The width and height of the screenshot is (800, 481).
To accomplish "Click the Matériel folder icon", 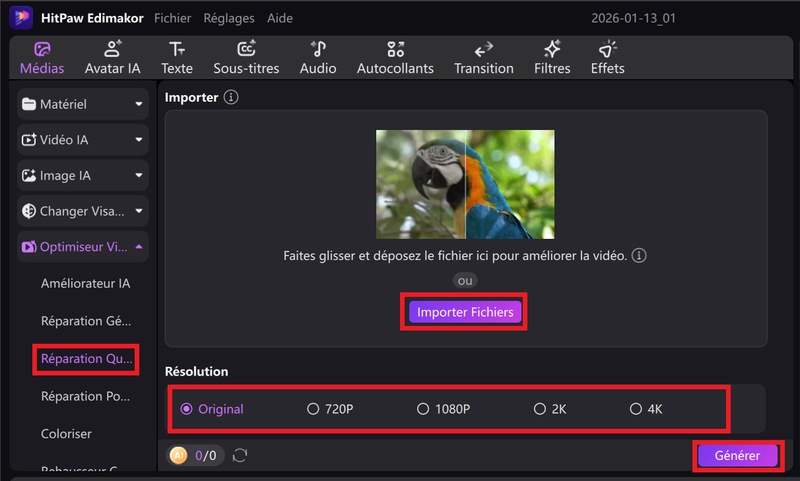I will point(29,104).
